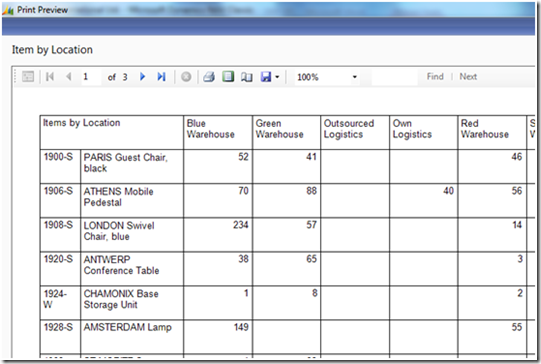This screenshot has height=364, width=541.
Task: Click Green Warehouse value 65
Action: click(311, 259)
